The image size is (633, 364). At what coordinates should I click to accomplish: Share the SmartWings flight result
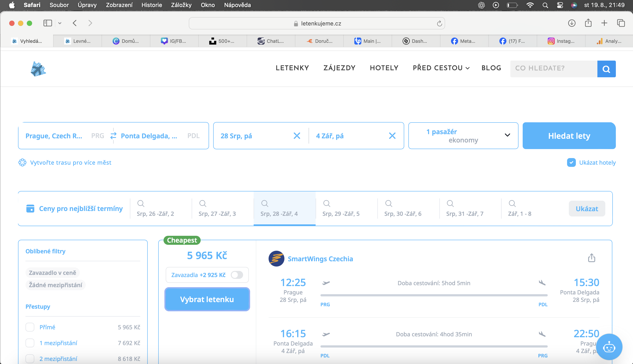[591, 258]
